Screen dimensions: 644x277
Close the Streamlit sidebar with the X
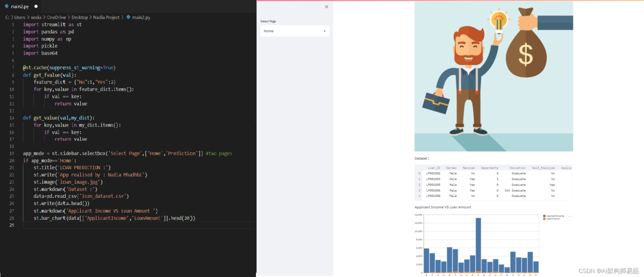[326, 7]
